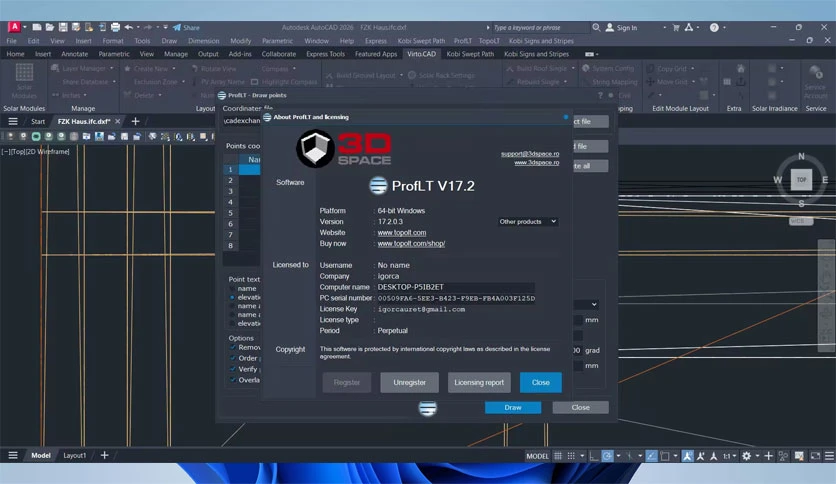Click the Help question mark icon

pyautogui.click(x=714, y=28)
